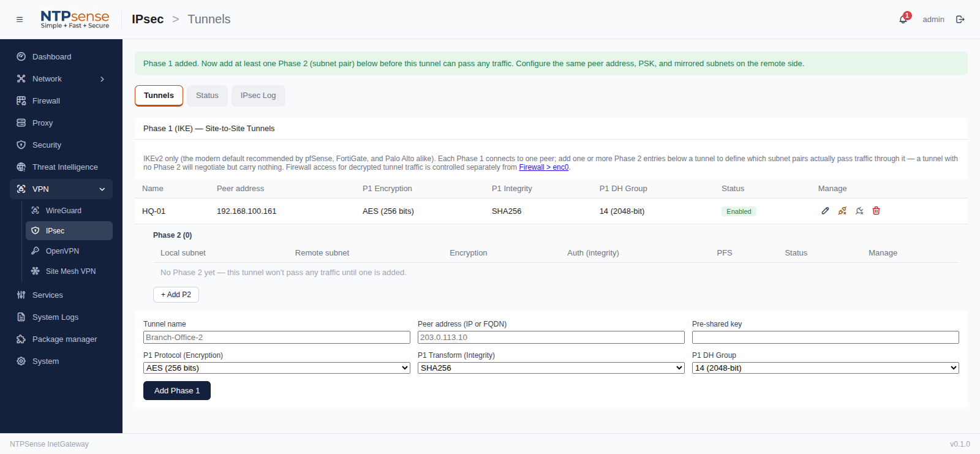This screenshot has width=980, height=454.
Task: Click the grey disable plug icon for HQ-01
Action: (x=859, y=211)
